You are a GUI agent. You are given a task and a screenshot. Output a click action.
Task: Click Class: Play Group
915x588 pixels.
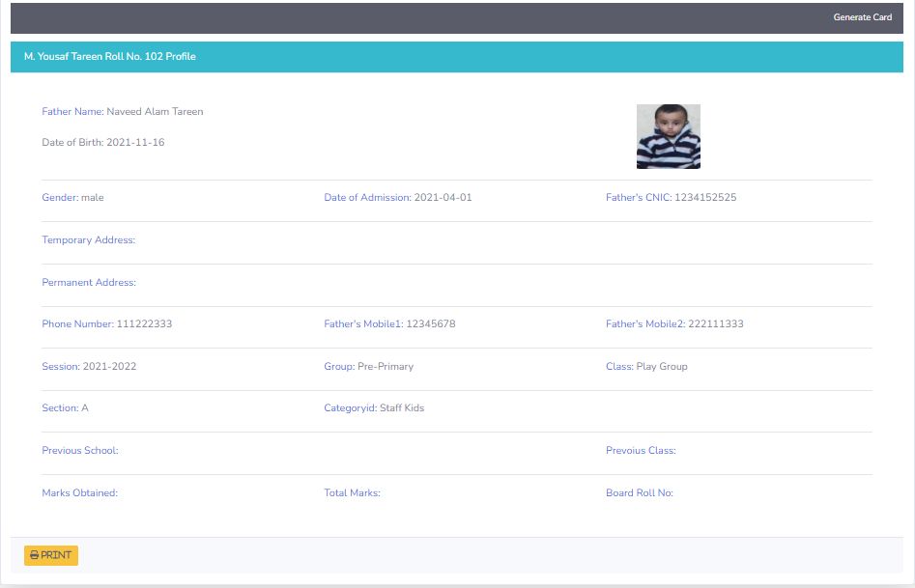click(x=646, y=366)
